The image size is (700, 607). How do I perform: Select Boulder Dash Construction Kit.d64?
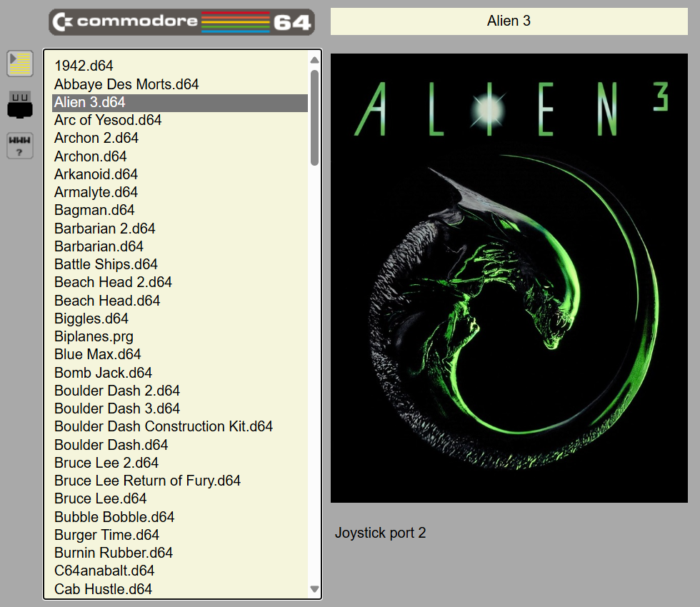(x=180, y=427)
